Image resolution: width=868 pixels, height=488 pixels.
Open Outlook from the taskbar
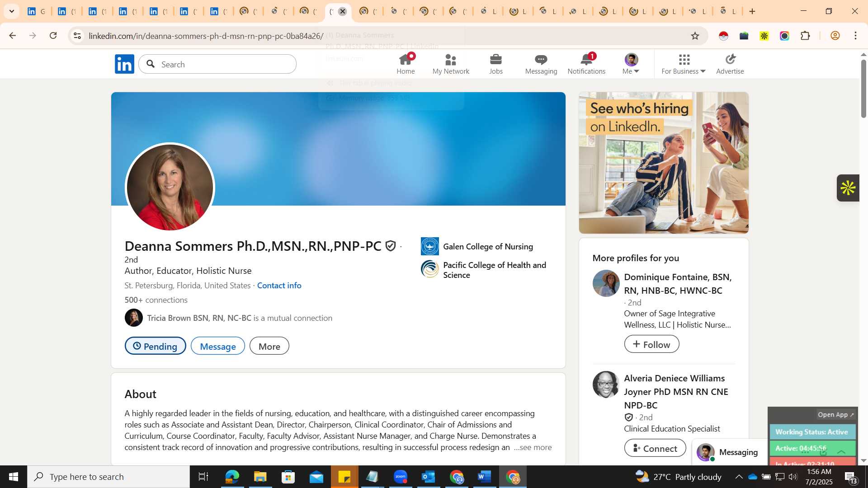[429, 477]
